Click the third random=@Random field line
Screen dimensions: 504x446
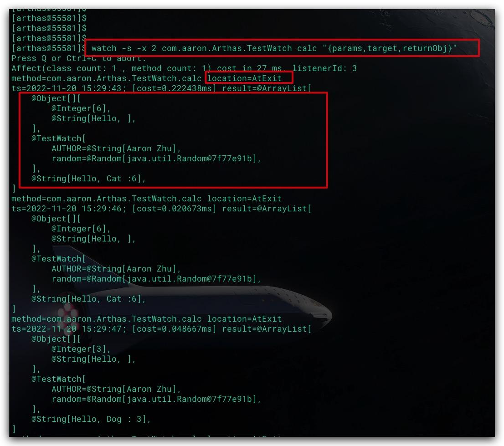pos(156,399)
